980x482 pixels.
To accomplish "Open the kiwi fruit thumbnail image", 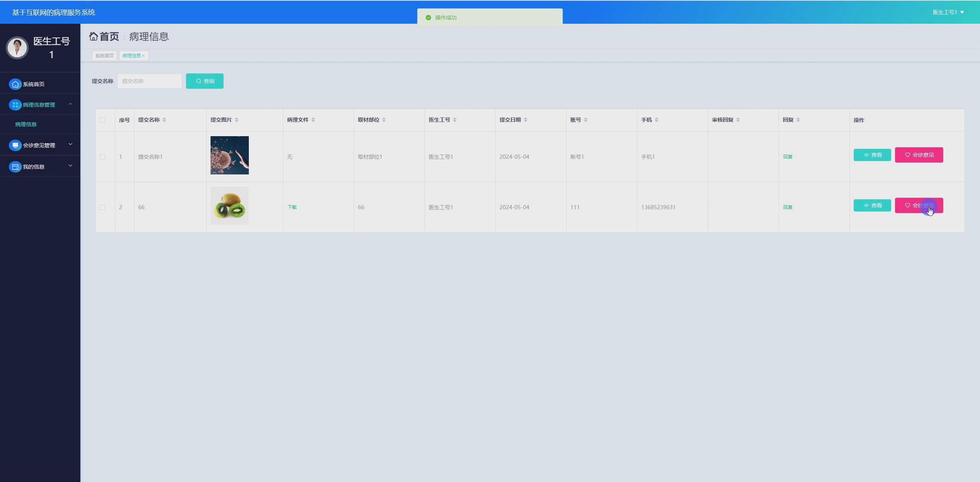I will coord(230,206).
